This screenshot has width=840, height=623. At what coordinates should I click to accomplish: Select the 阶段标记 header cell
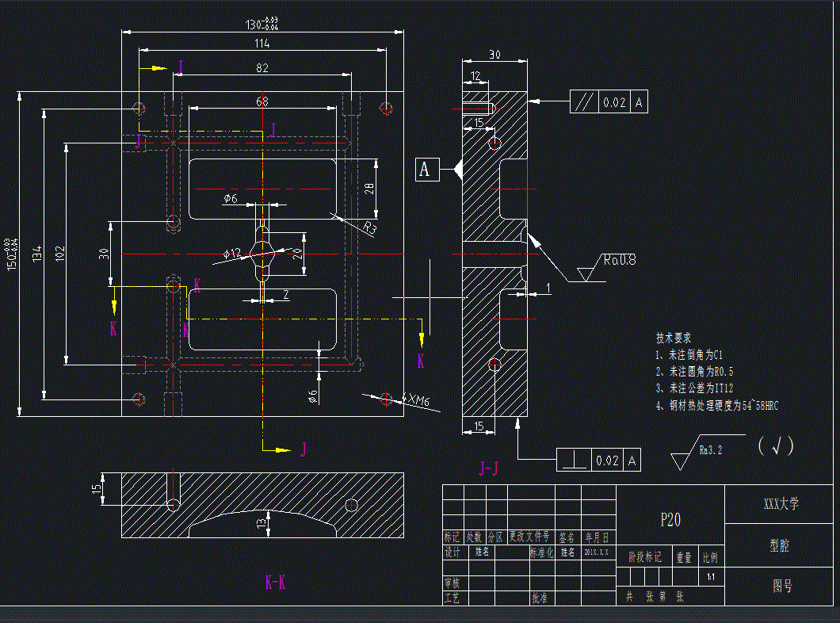click(x=644, y=558)
